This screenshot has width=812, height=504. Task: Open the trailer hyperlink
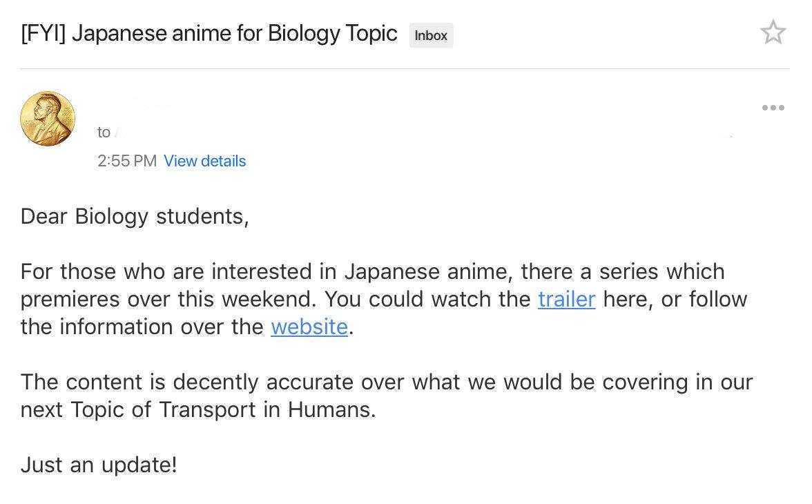[566, 299]
